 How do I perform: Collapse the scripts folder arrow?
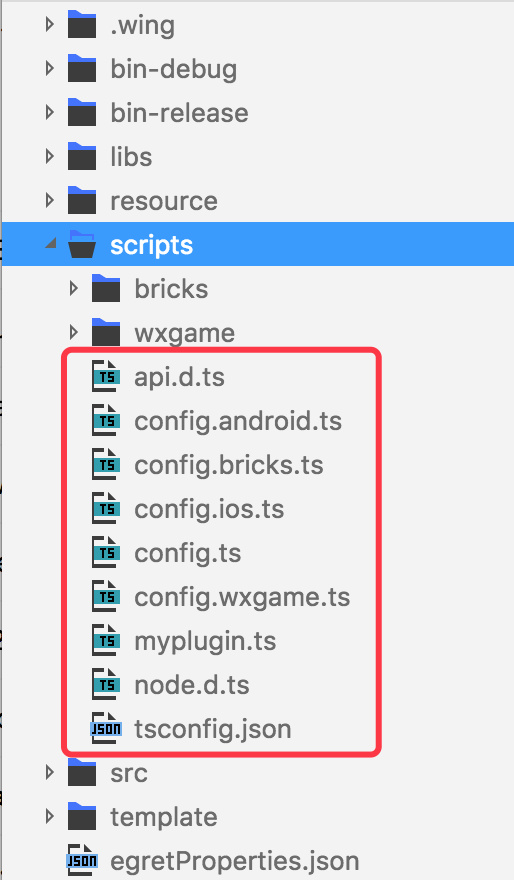pyautogui.click(x=51, y=244)
